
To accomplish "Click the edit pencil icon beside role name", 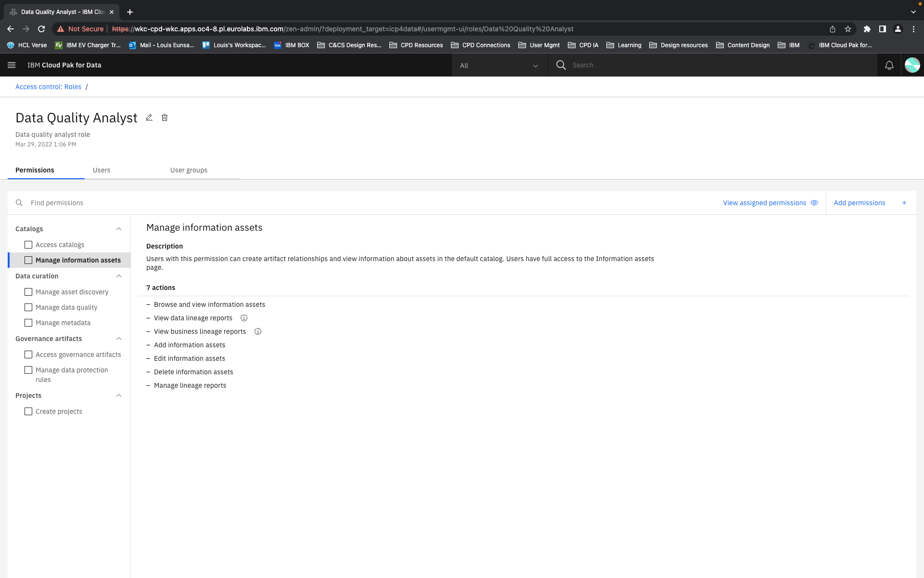I will (x=149, y=118).
